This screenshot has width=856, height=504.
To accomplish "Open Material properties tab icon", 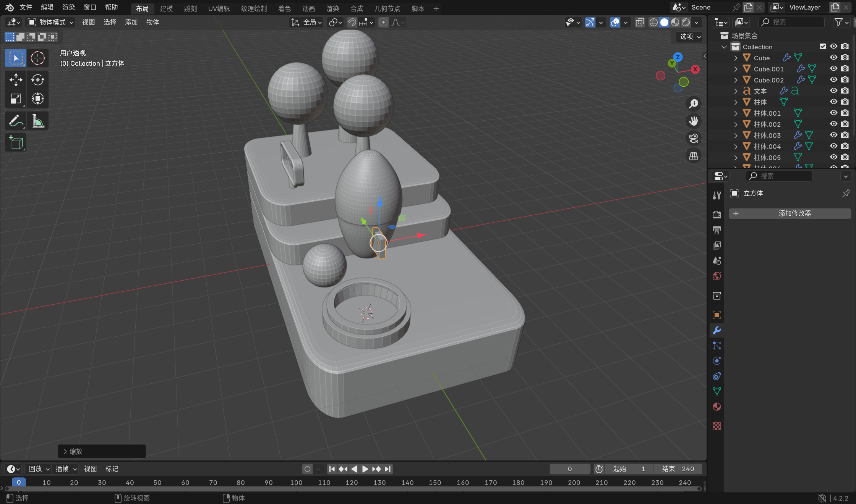I will [717, 407].
